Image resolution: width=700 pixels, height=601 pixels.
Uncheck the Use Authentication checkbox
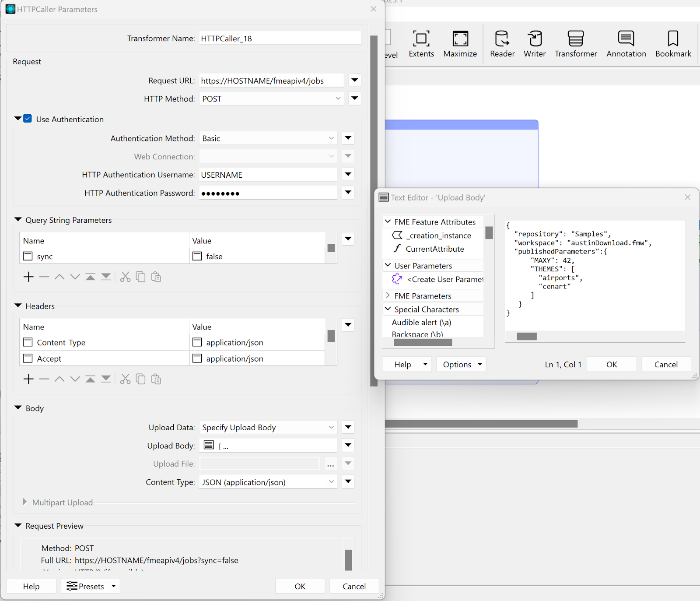28,119
